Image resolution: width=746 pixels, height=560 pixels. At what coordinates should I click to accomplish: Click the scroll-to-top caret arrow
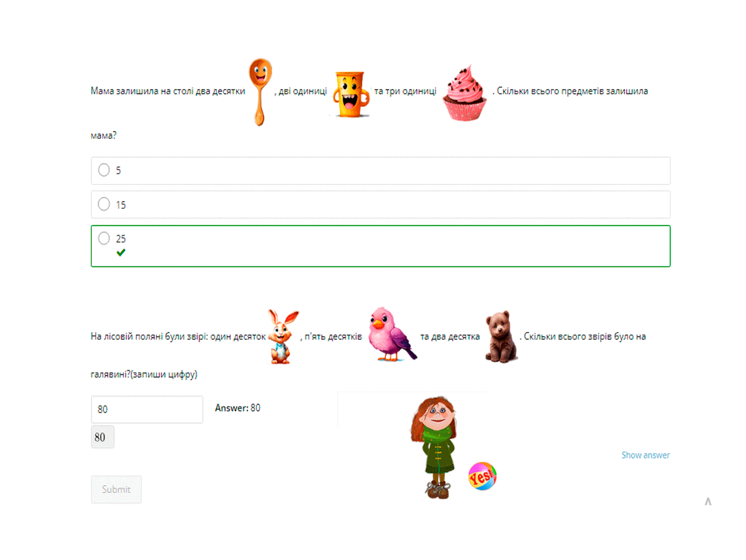708,502
